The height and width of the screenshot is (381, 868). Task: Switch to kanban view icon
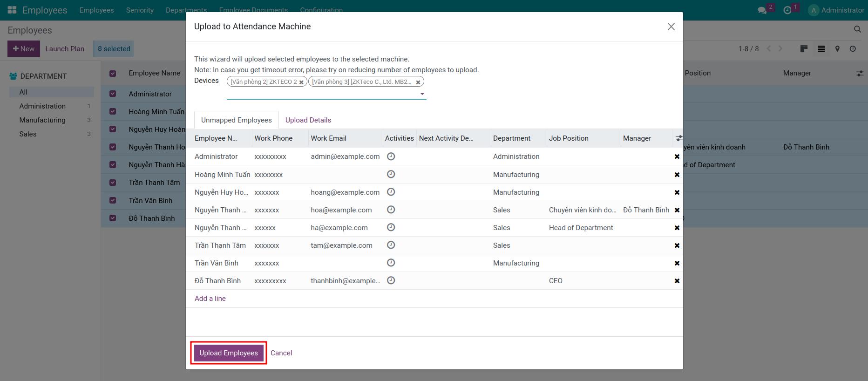point(804,48)
